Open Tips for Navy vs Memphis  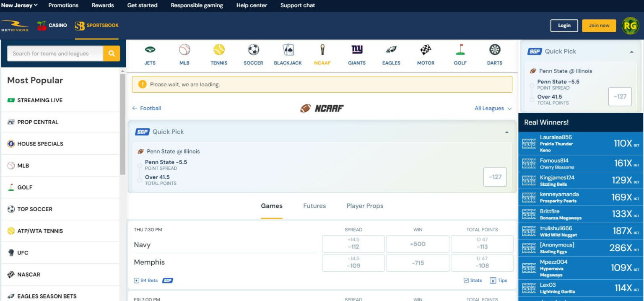coord(499,280)
